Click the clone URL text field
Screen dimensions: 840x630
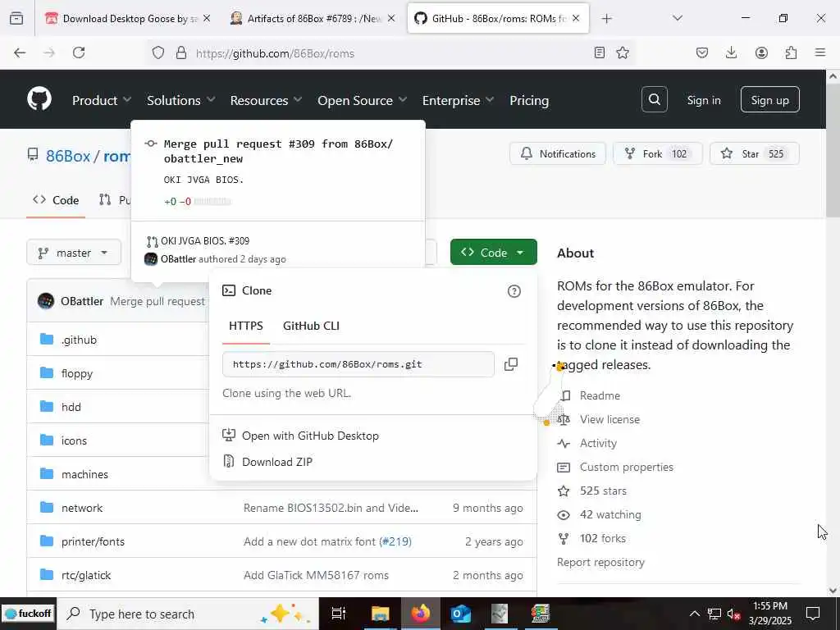click(x=358, y=364)
